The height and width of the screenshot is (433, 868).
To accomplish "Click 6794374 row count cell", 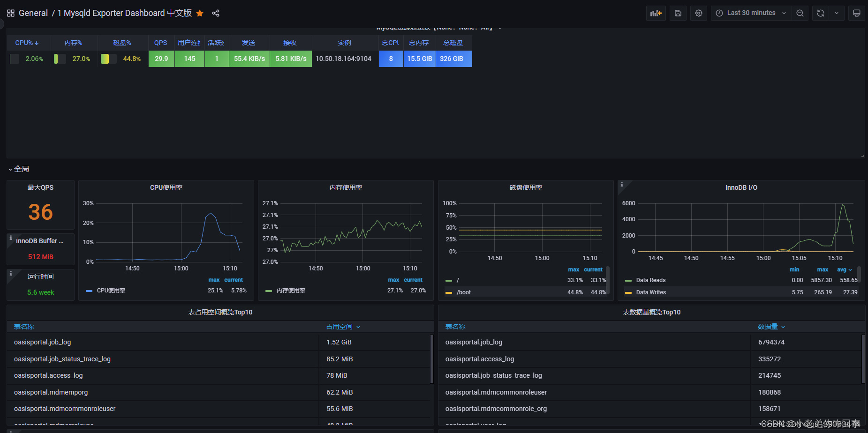I will pyautogui.click(x=771, y=342).
